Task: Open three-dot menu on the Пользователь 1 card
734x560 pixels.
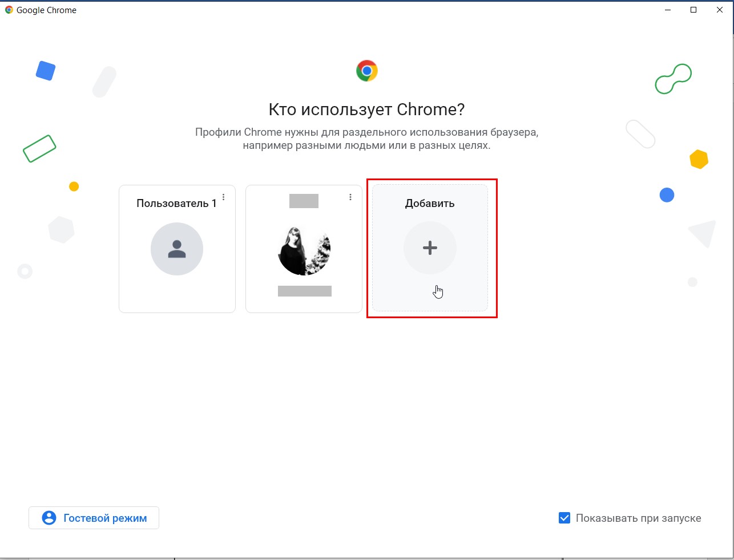Action: pyautogui.click(x=224, y=197)
